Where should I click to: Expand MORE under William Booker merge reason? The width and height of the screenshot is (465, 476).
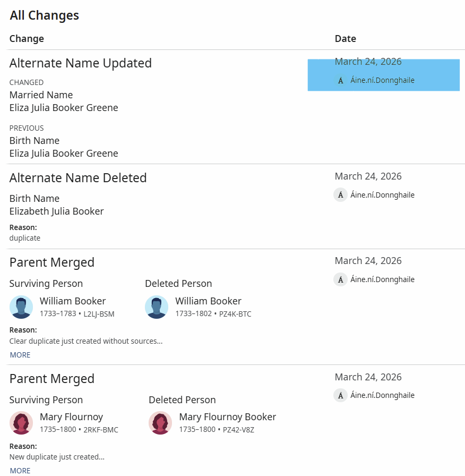coord(20,355)
